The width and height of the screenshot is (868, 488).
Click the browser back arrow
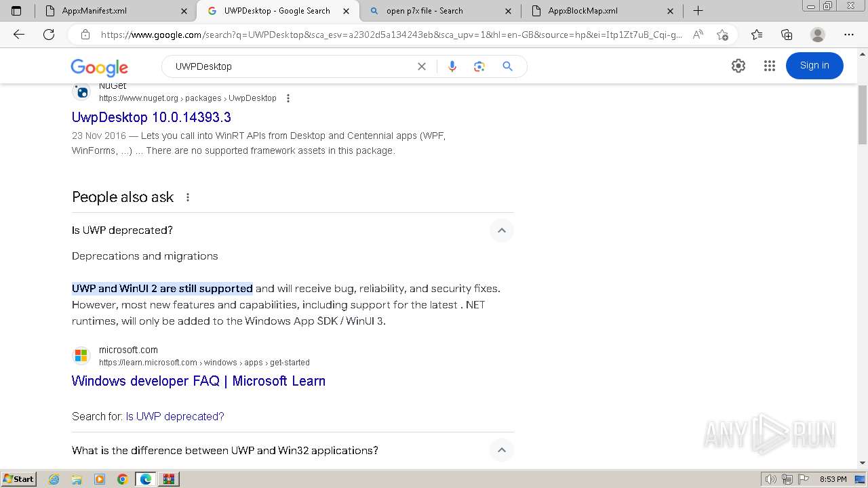[19, 35]
